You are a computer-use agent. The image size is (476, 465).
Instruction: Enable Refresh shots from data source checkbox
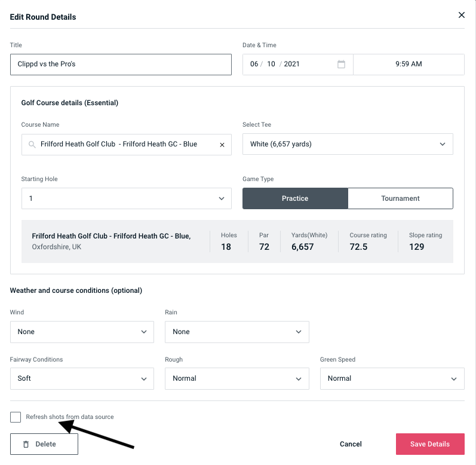(16, 417)
